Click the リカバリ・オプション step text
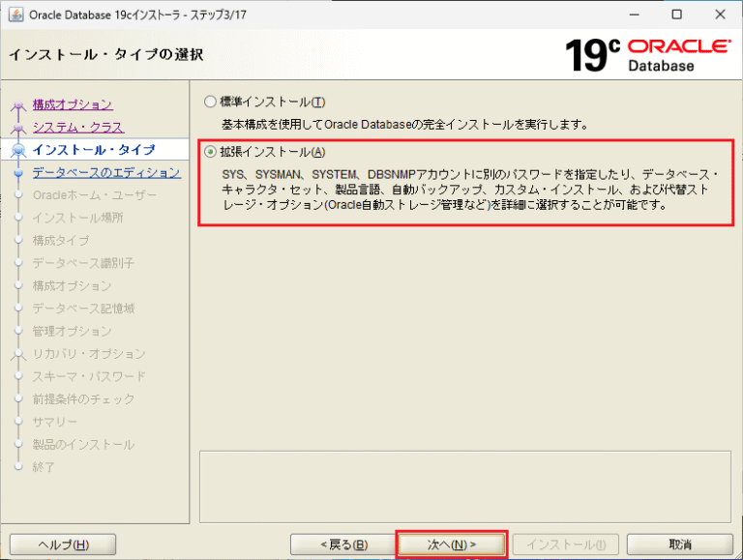The image size is (743, 560). pos(89,354)
